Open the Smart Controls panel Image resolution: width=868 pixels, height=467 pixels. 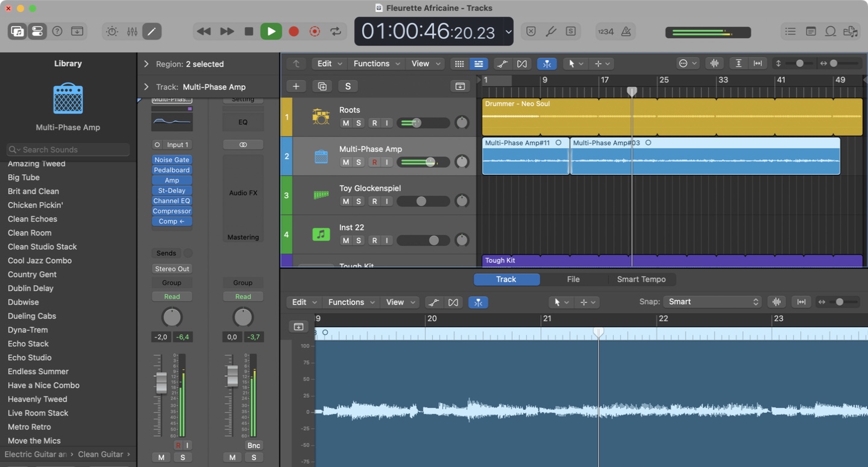tap(112, 31)
